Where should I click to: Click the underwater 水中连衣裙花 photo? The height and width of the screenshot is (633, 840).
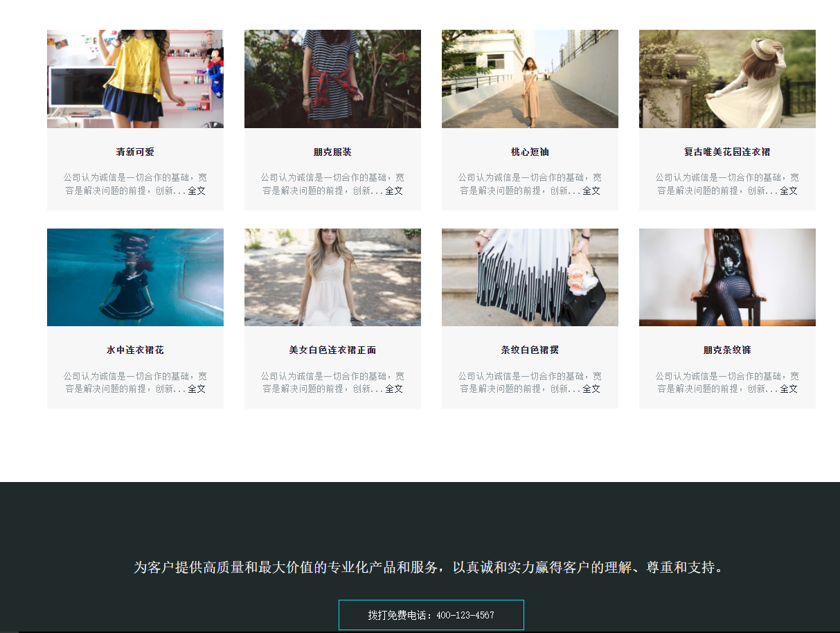(x=135, y=277)
